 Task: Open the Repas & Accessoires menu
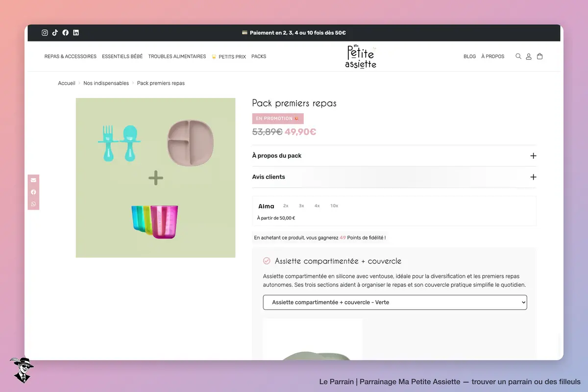[71, 56]
